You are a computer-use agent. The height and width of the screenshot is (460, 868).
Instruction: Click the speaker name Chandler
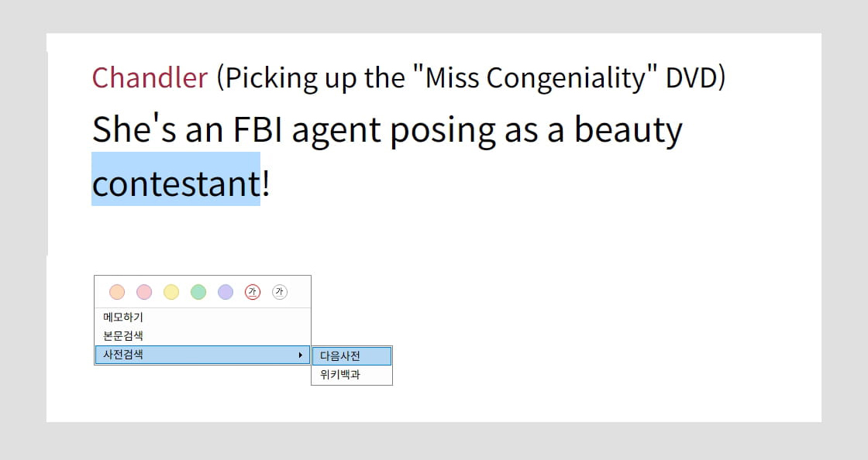point(150,77)
